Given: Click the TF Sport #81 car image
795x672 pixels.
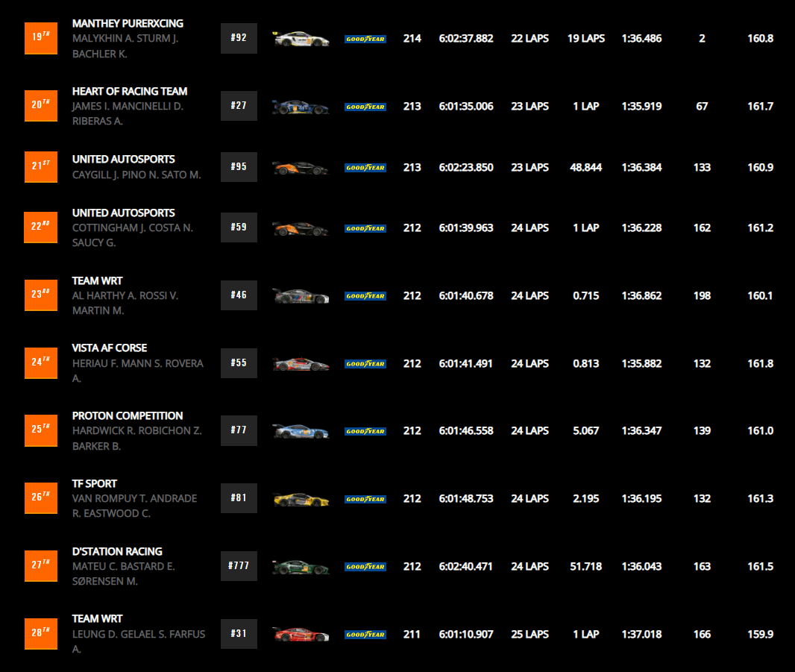Looking at the screenshot, I should pyautogui.click(x=301, y=499).
